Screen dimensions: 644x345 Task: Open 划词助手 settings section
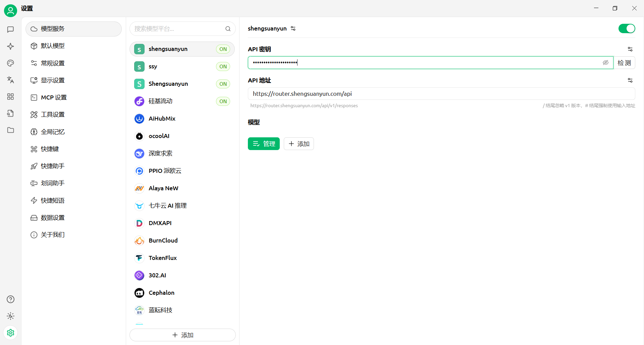click(x=73, y=183)
